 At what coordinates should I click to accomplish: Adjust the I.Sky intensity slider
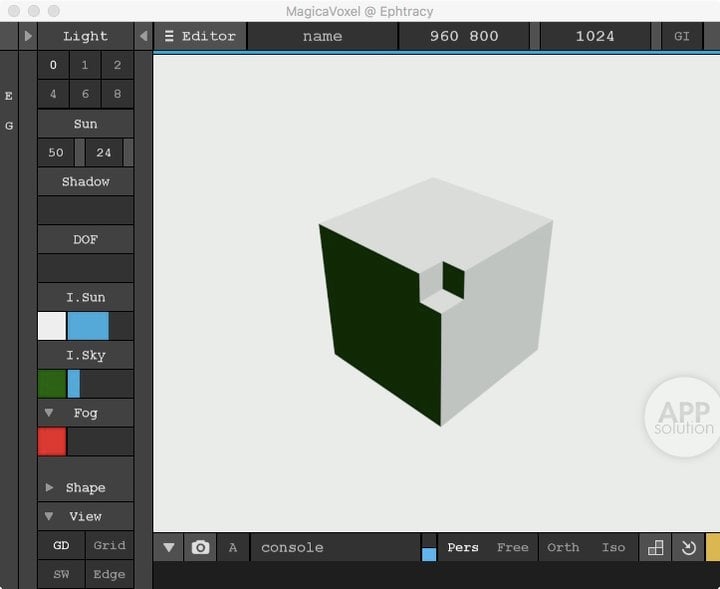(x=100, y=384)
